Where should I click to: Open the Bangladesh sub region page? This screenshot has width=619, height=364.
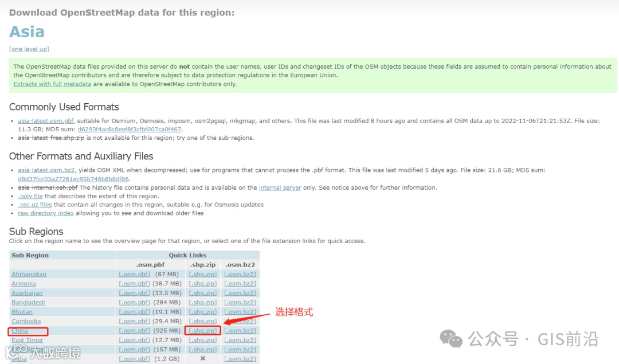tap(29, 303)
